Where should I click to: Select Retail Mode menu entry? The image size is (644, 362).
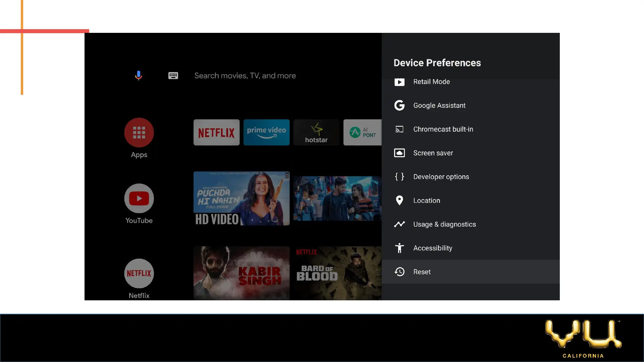[x=431, y=82]
